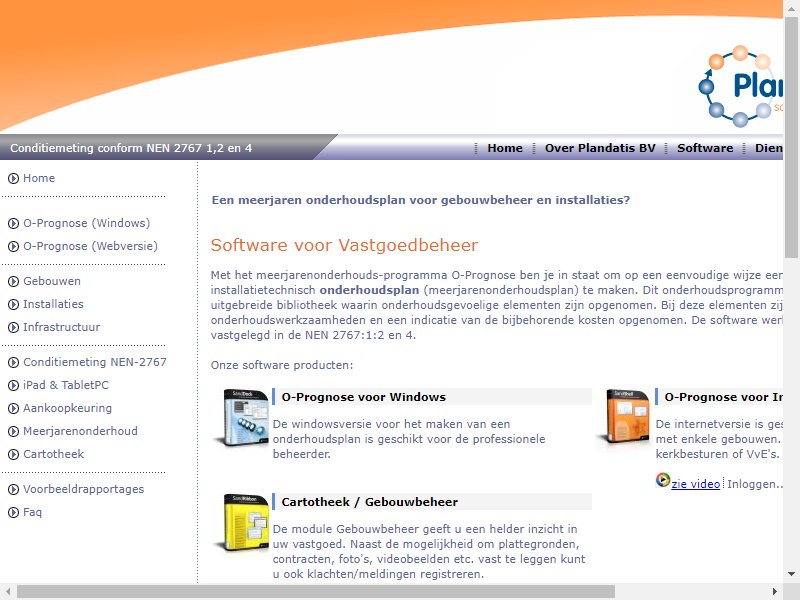Screen dimensions: 800x600
Task: Open the blue O-Prognose voor Windows software box image
Action: coord(242,417)
